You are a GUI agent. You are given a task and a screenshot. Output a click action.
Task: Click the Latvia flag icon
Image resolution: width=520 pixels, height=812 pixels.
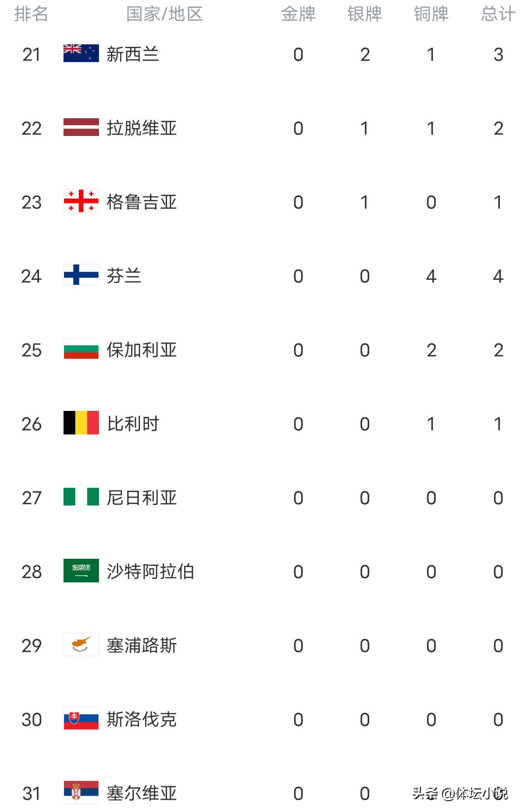coord(81,128)
